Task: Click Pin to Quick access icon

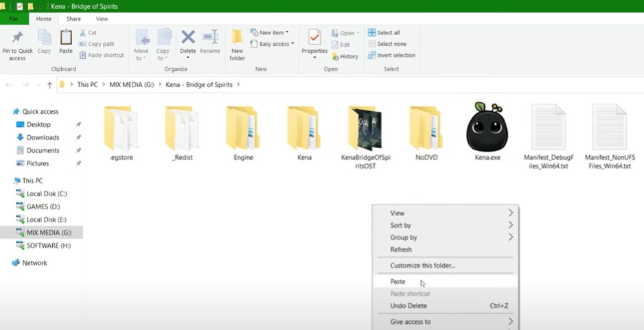Action: click(17, 37)
